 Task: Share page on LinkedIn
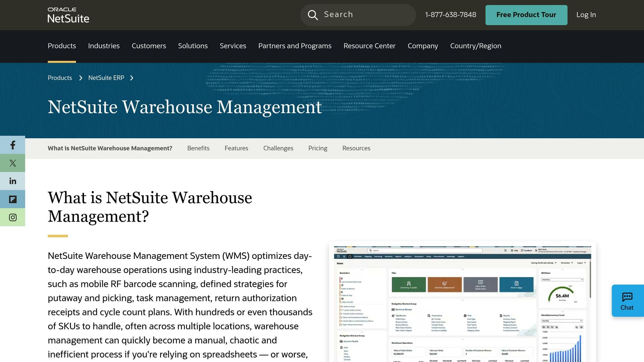[x=13, y=181]
